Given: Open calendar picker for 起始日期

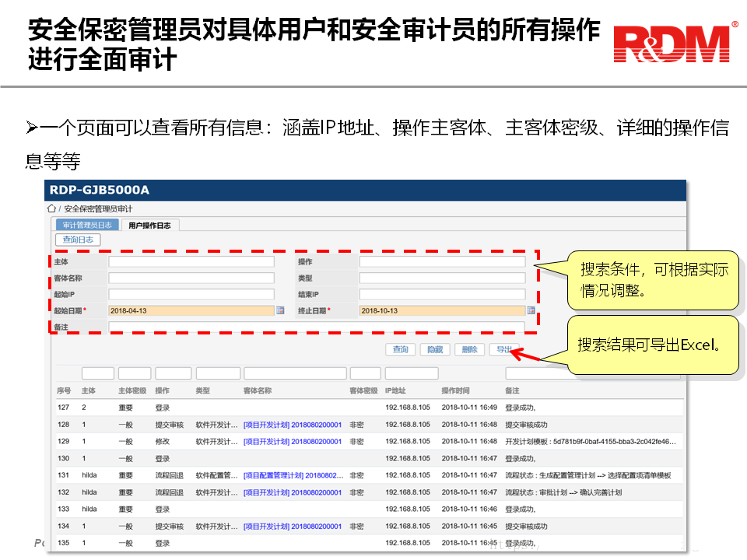Looking at the screenshot, I should point(280,310).
